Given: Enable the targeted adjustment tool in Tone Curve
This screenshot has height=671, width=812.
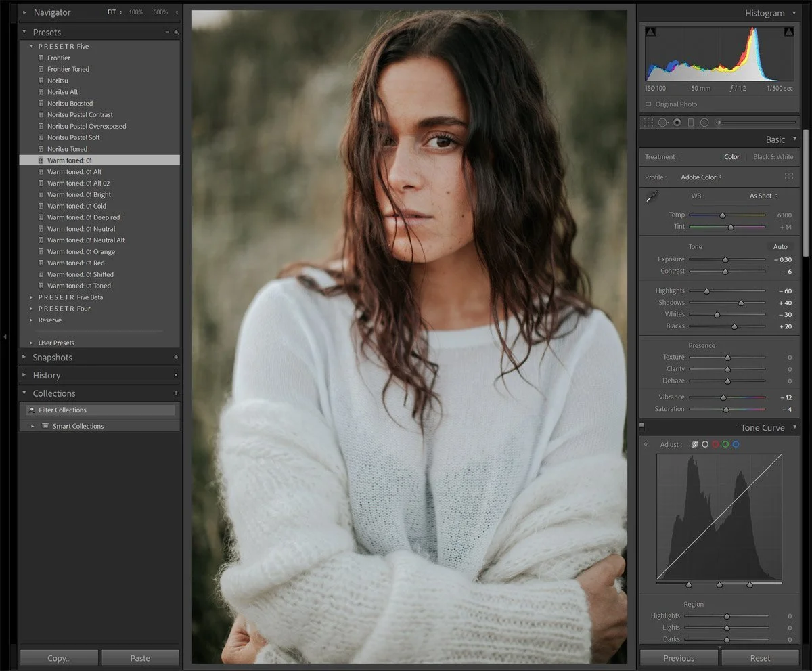Looking at the screenshot, I should click(x=646, y=444).
